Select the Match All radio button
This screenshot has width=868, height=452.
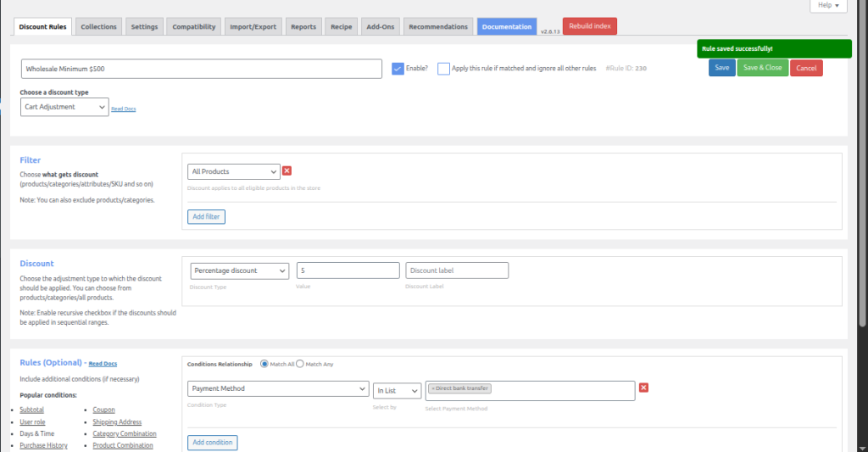coord(264,364)
